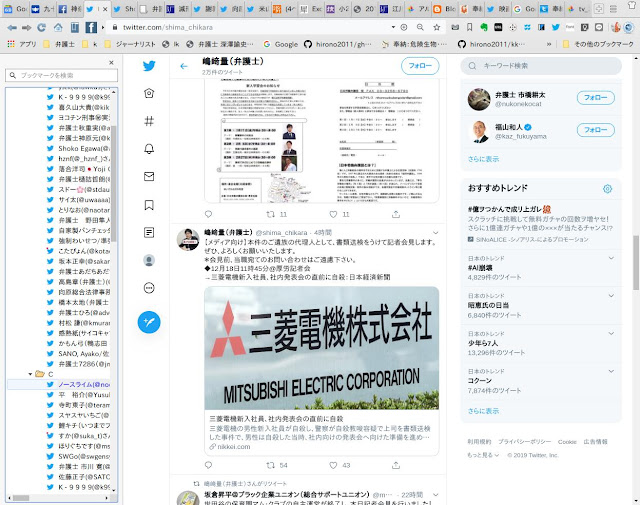Open options chevron on 嶋﨑量 tweet
Image resolution: width=640 pixels, height=505 pixels.
click(436, 233)
